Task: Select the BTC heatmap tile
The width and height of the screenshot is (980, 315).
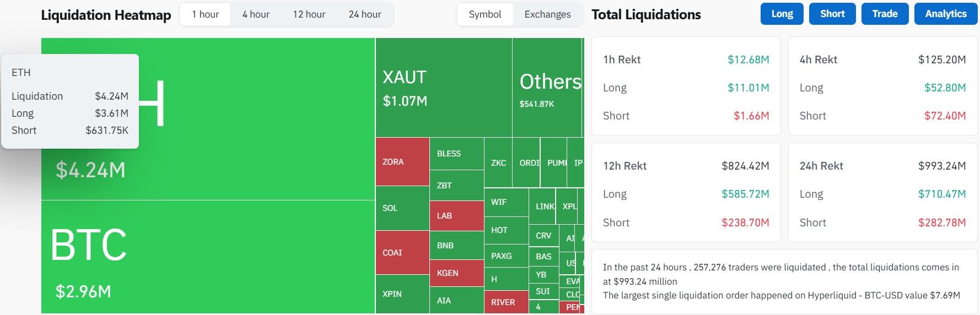Action: (208, 257)
